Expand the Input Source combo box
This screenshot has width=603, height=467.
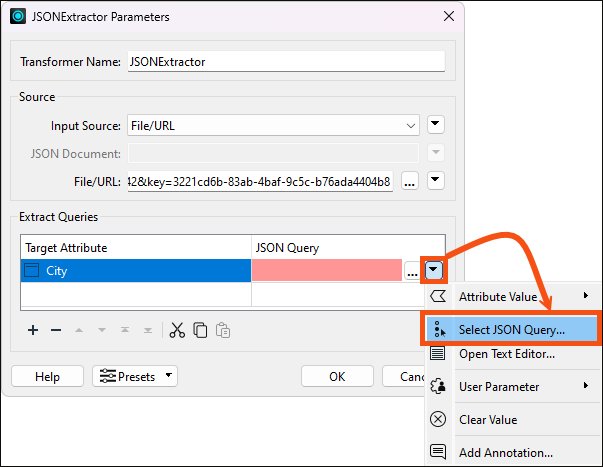point(272,125)
